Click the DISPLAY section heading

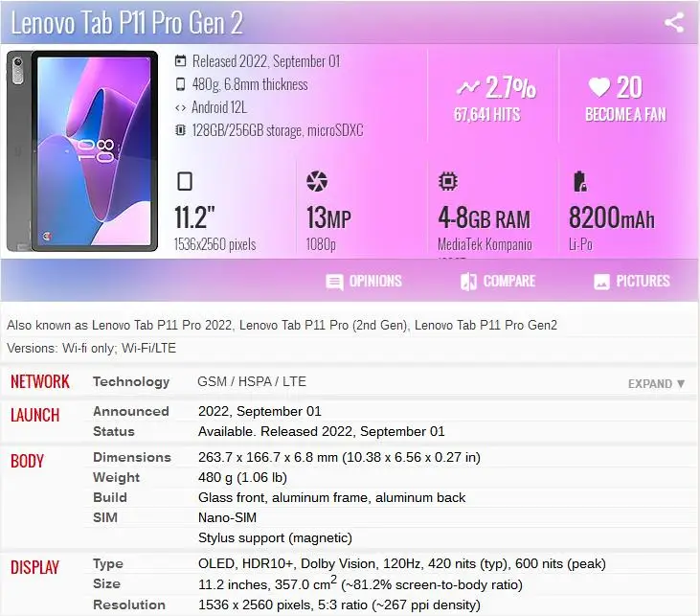pyautogui.click(x=34, y=567)
